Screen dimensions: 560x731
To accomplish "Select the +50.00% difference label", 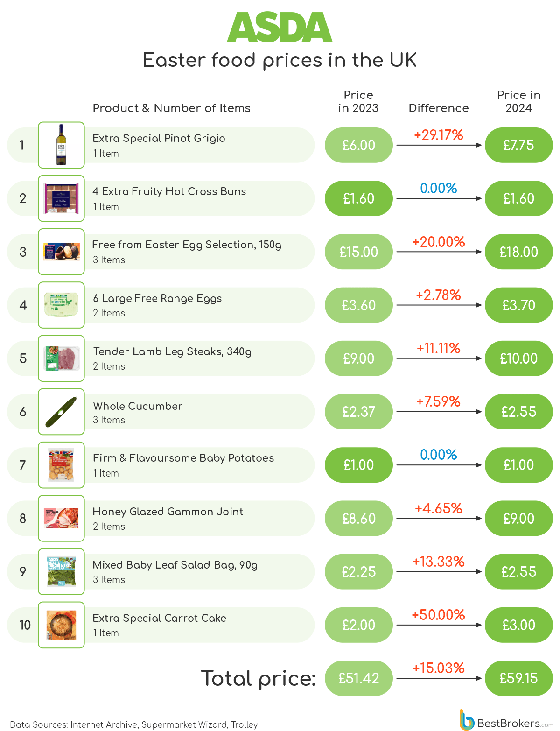I will [438, 615].
